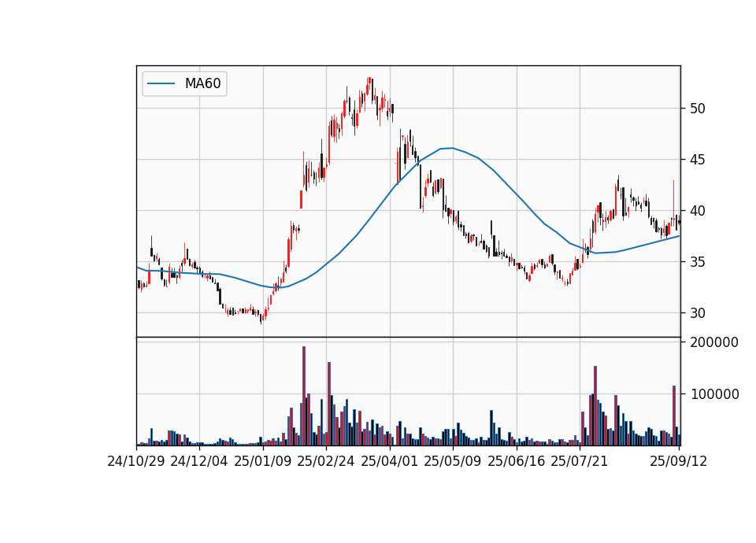756x543 pixels.
Task: Click the tallest volume bar near 200000
Action: pyautogui.click(x=304, y=396)
